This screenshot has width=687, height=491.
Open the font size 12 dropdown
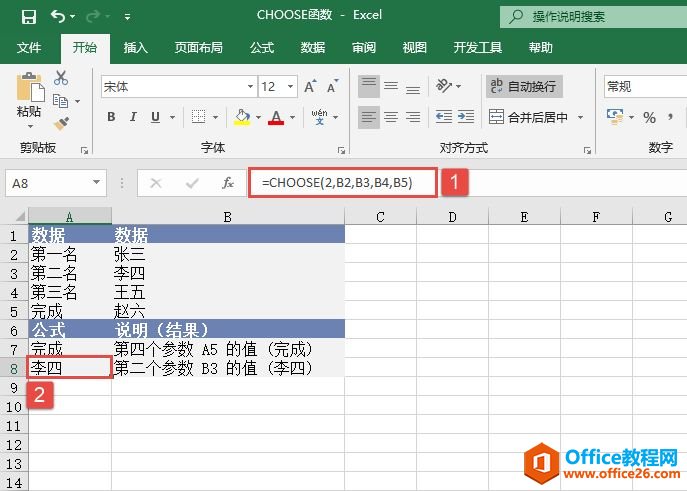click(290, 86)
